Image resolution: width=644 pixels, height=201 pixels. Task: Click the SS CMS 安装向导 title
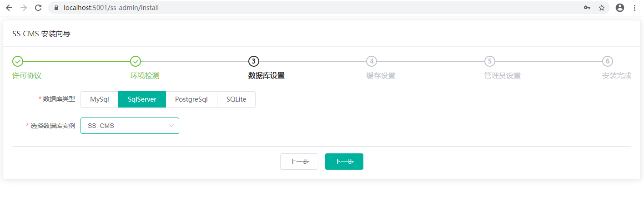(x=41, y=34)
